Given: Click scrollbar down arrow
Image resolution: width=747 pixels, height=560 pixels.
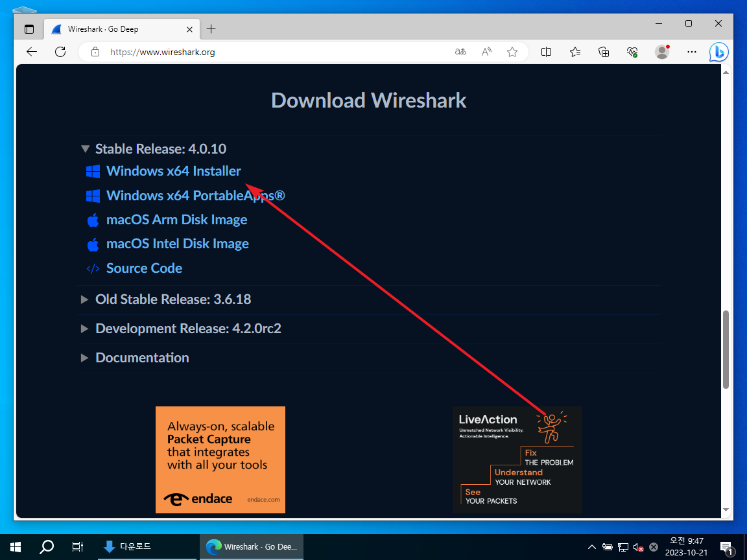Looking at the screenshot, I should [726, 510].
